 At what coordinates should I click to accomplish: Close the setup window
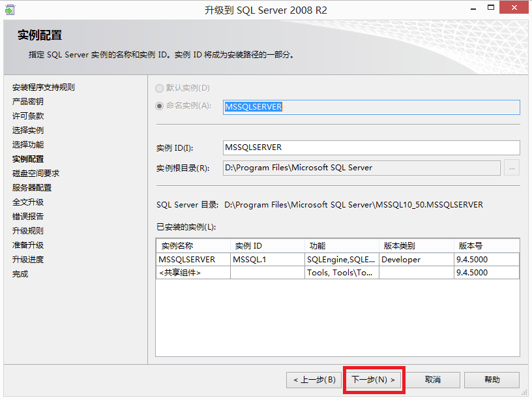(514, 7)
